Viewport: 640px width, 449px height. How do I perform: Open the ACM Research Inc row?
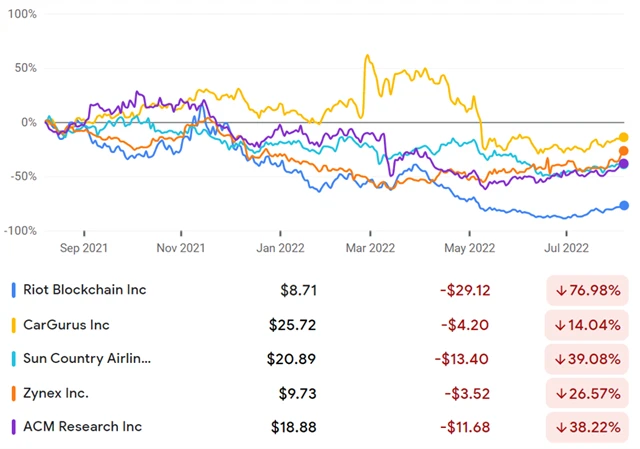click(x=80, y=426)
